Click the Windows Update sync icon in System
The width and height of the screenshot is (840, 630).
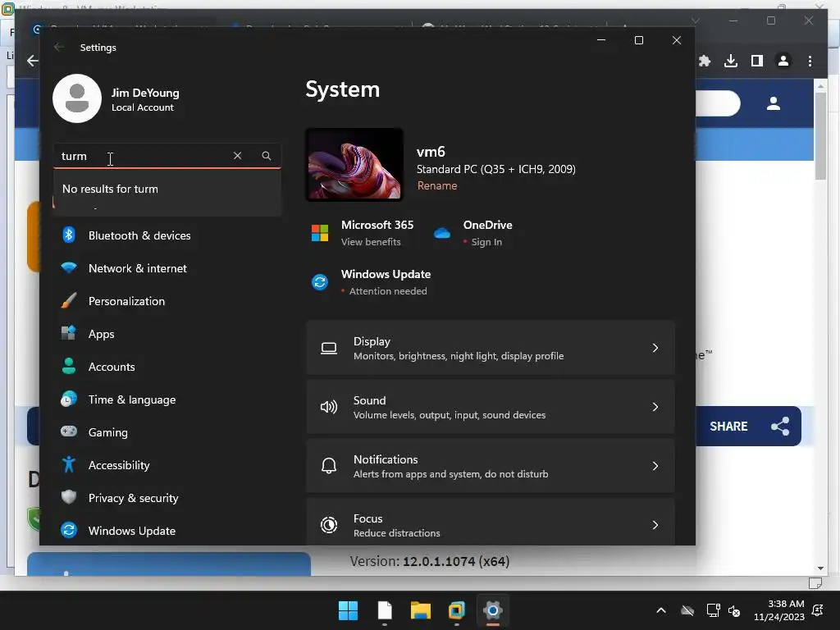(x=320, y=282)
